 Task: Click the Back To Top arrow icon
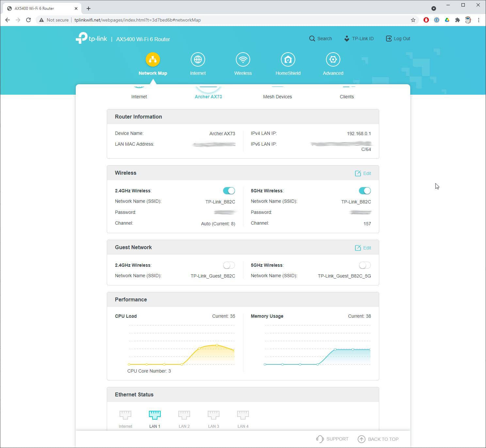click(x=361, y=439)
